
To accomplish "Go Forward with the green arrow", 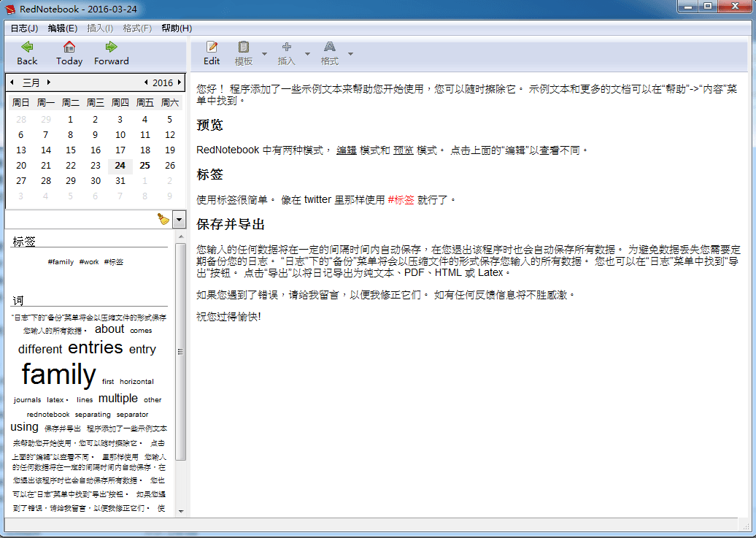I will click(112, 53).
